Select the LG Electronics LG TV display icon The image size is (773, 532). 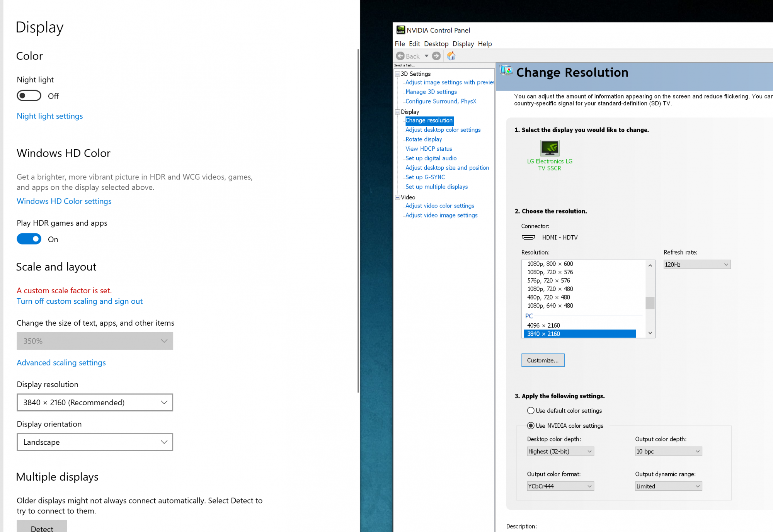pyautogui.click(x=550, y=148)
